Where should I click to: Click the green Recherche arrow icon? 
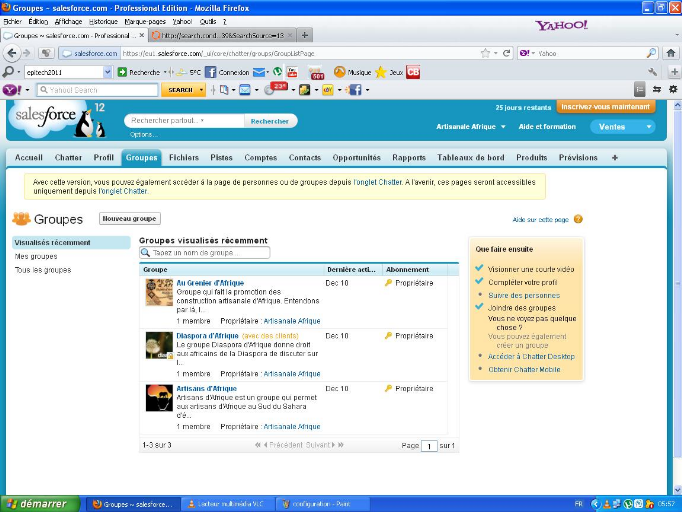coord(122,72)
